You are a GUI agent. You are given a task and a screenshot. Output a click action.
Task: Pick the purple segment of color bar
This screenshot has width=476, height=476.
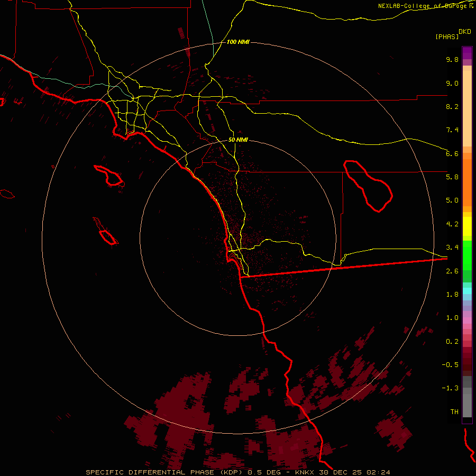click(x=467, y=53)
